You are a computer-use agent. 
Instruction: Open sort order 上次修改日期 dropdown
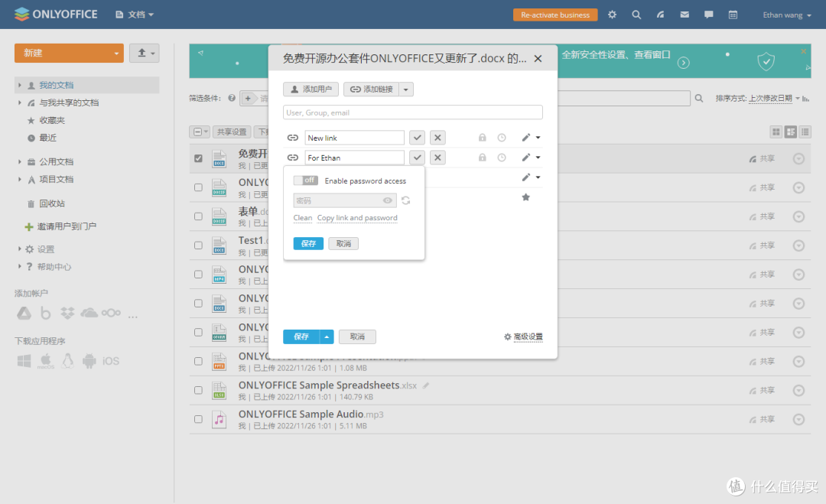tap(774, 98)
